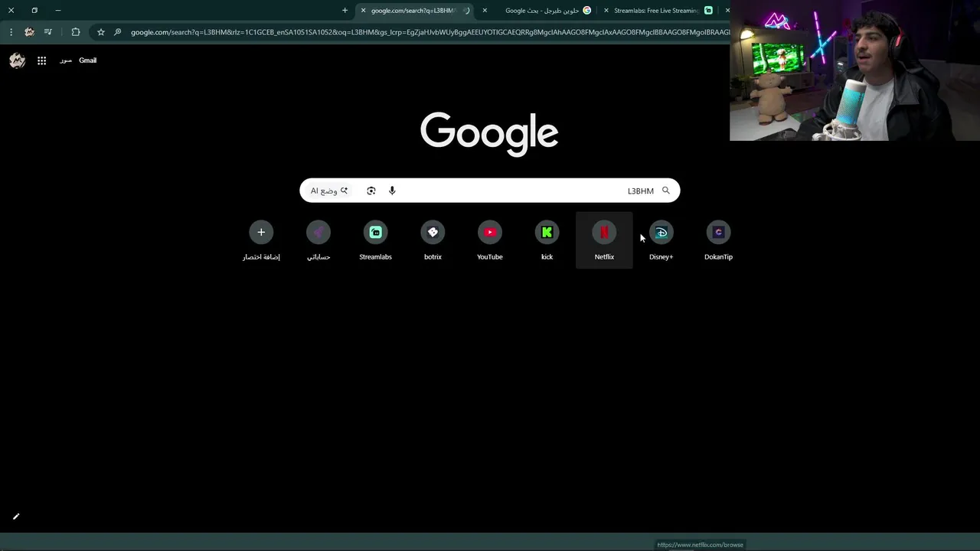
Task: Open the YouTube shortcut
Action: (x=490, y=240)
